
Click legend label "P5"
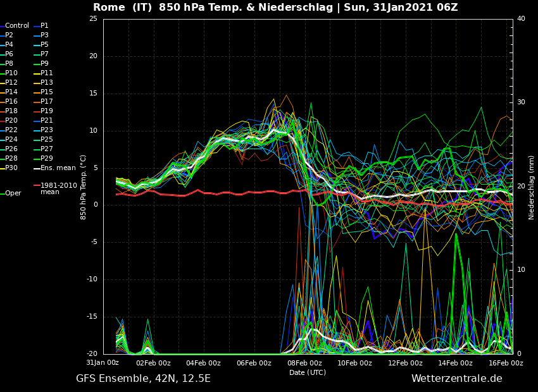pyautogui.click(x=44, y=44)
